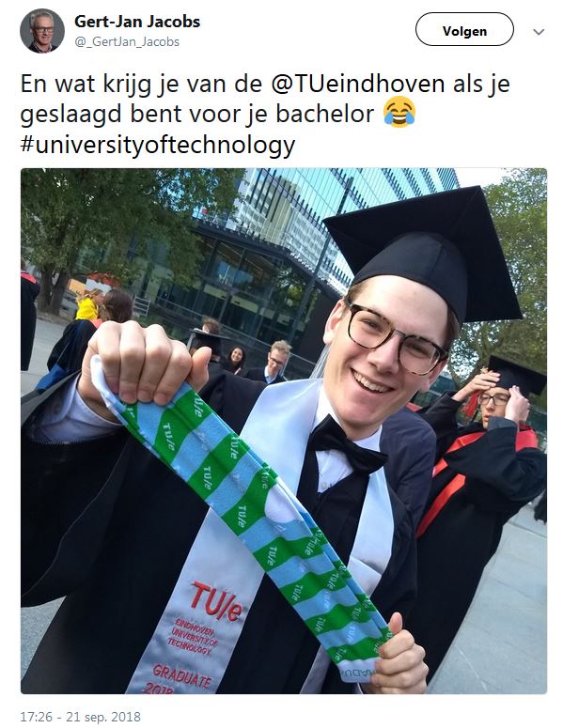Open the #universityoftechnology hashtag
563x728 pixels.
[x=158, y=145]
